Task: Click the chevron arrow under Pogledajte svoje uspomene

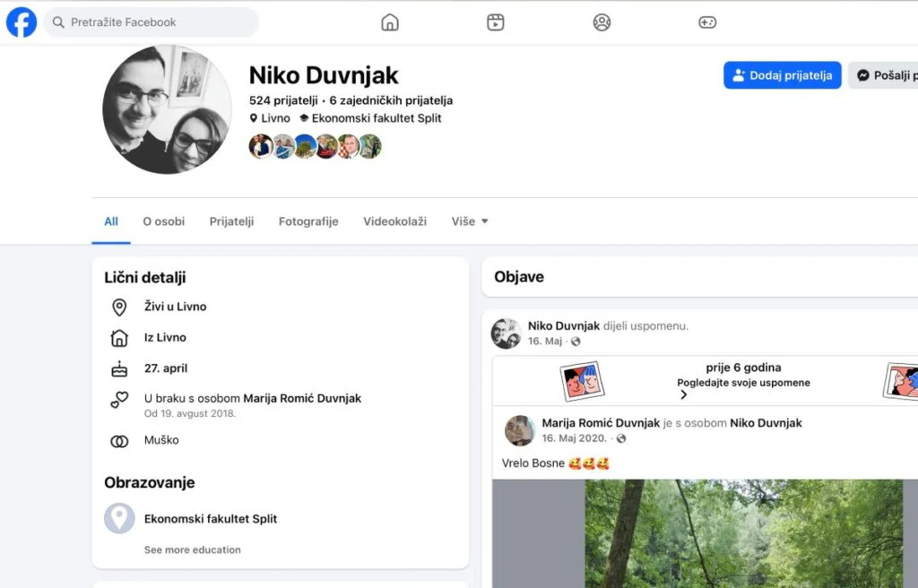Action: tap(683, 394)
